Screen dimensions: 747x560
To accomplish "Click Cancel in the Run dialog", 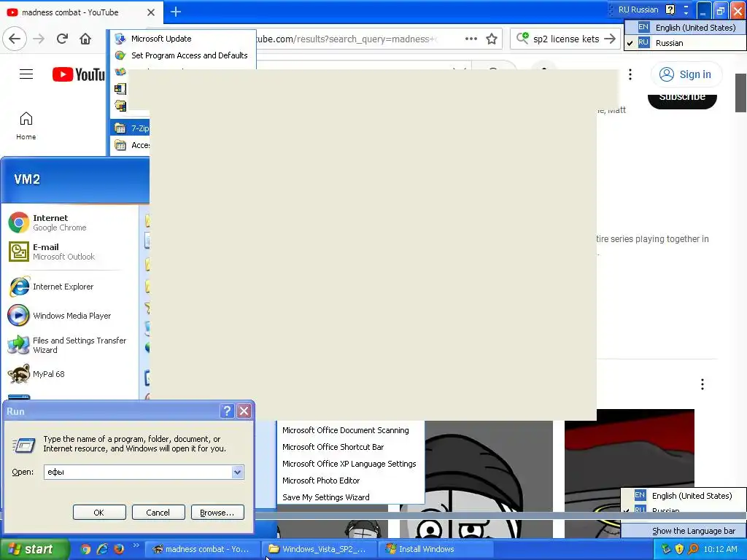I will point(158,513).
